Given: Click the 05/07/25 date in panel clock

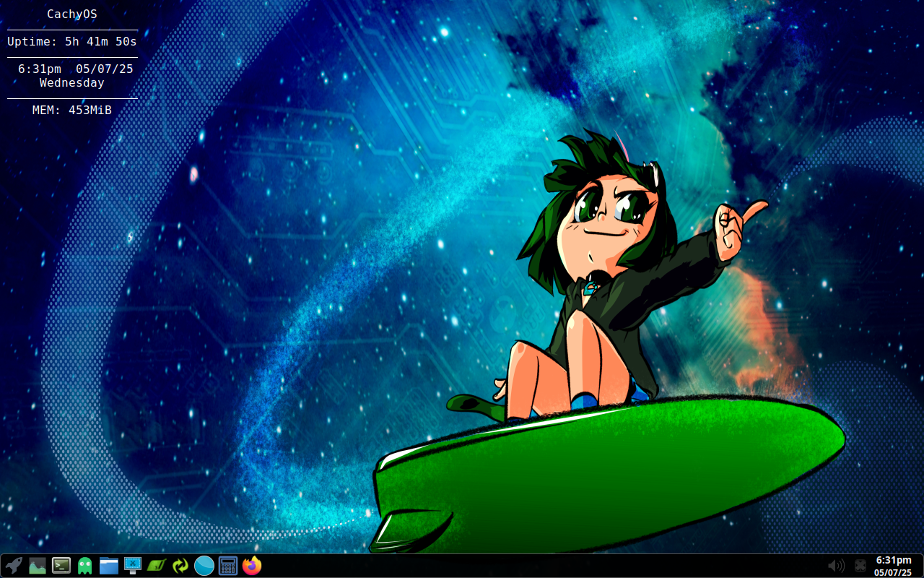Looking at the screenshot, I should [894, 572].
